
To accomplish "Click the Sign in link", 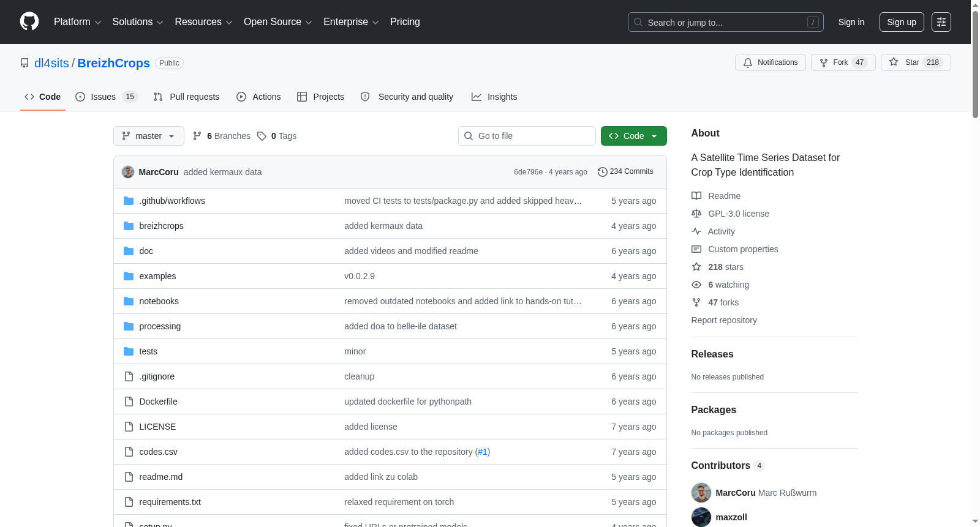I will [x=851, y=22].
